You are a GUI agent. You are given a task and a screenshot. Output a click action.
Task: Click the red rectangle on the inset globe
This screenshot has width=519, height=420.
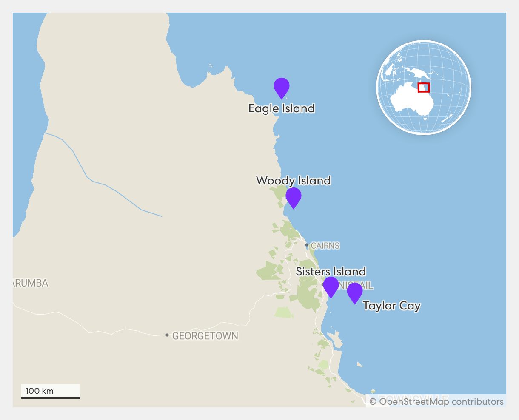click(x=423, y=88)
